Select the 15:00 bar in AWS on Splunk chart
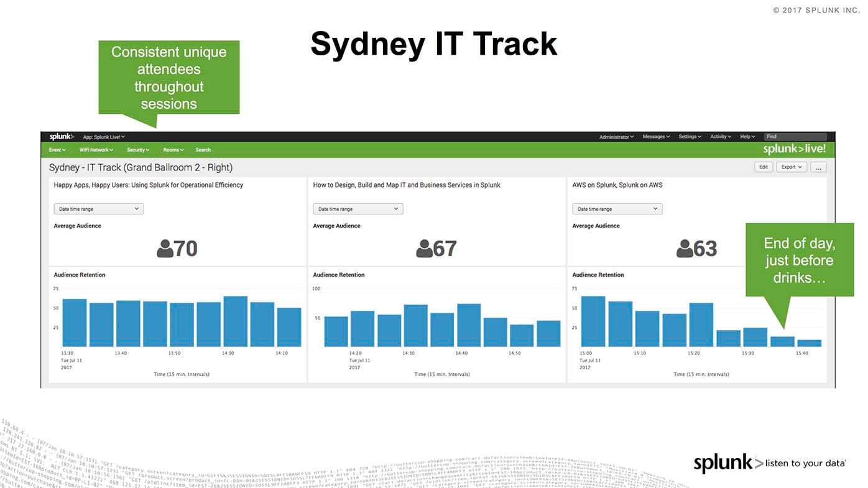 593,321
